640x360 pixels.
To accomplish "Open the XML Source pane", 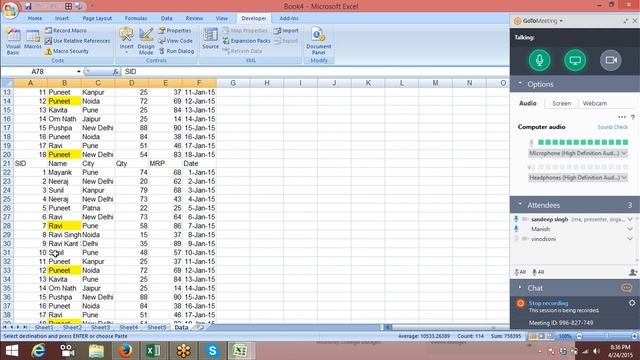I will (211, 39).
